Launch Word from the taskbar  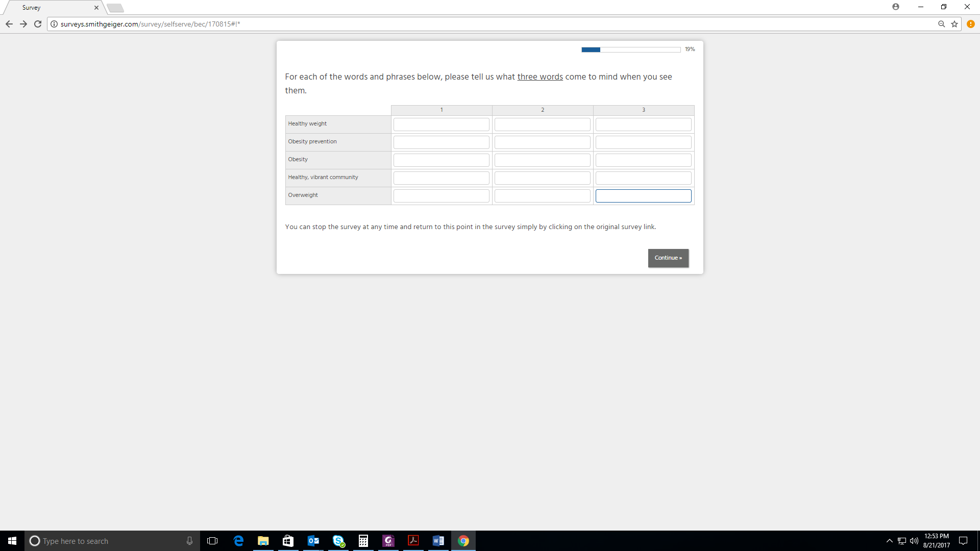[438, 541]
